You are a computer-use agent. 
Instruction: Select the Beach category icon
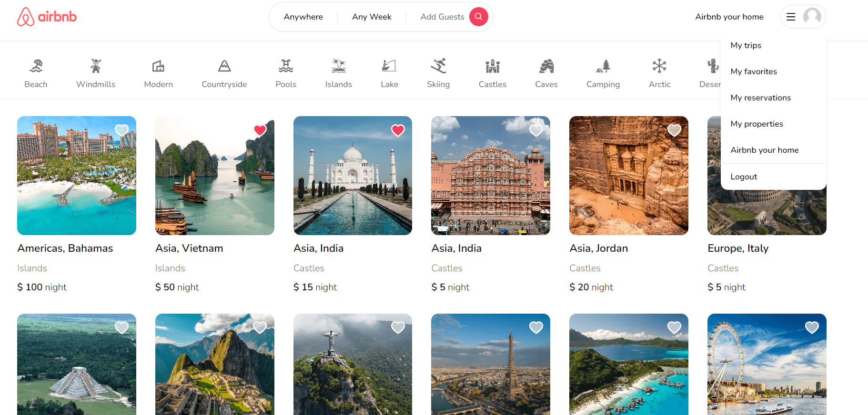pos(36,66)
